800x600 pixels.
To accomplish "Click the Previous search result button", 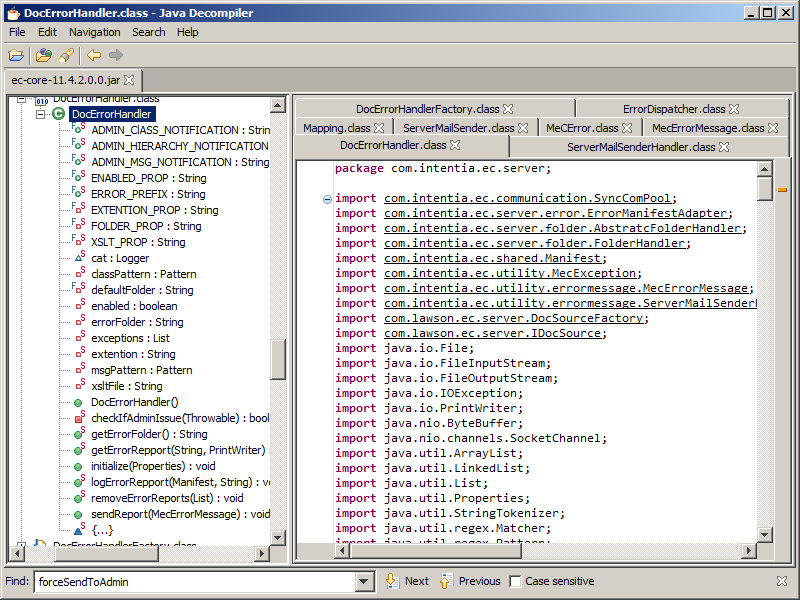I will tap(470, 581).
